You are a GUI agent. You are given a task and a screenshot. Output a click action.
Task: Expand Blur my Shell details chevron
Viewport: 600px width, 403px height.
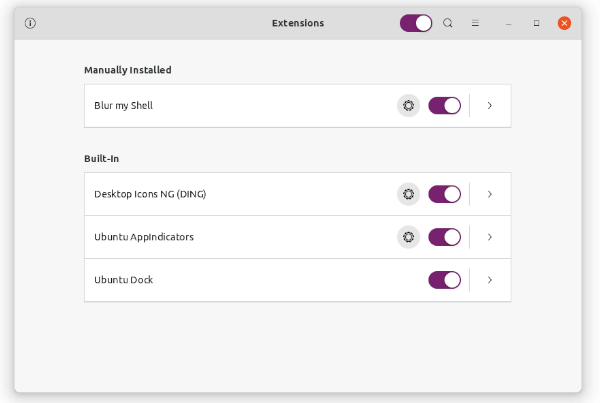490,106
